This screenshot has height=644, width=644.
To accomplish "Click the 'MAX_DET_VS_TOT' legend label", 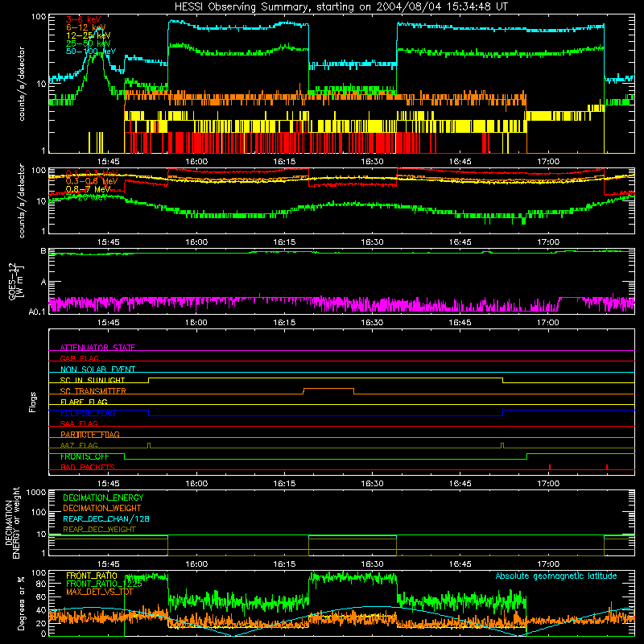I will tap(100, 592).
